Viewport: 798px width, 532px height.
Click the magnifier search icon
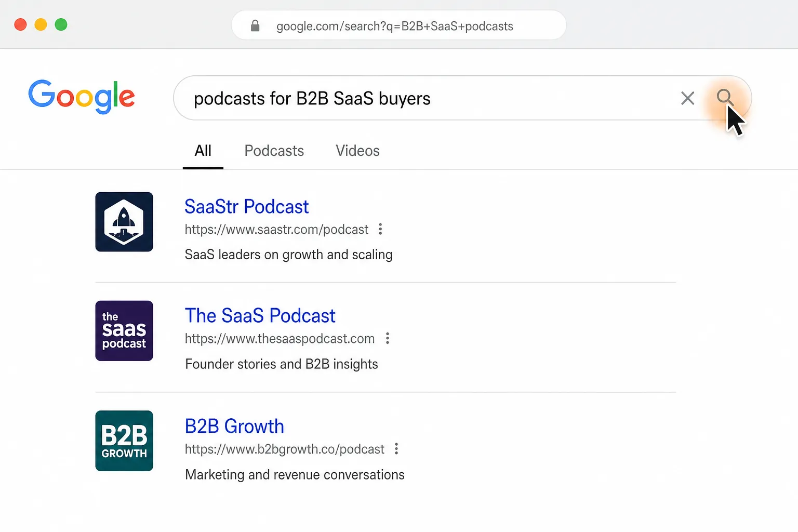(x=725, y=97)
